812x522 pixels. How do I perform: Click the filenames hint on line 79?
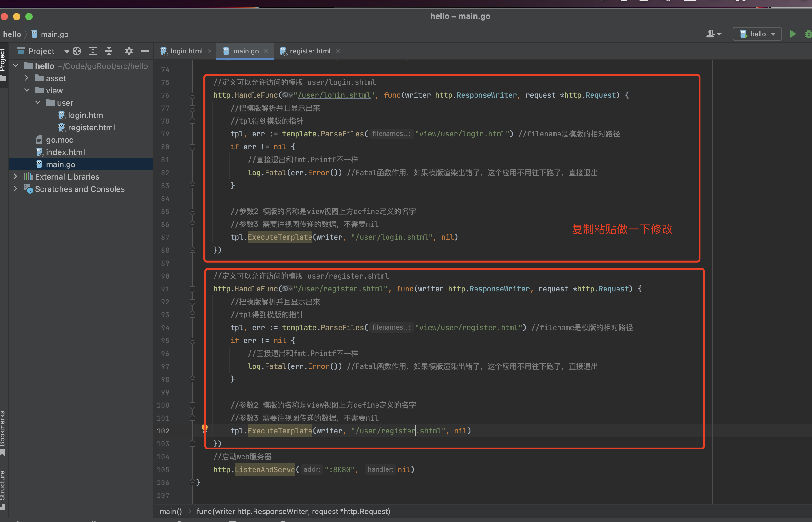pos(391,134)
